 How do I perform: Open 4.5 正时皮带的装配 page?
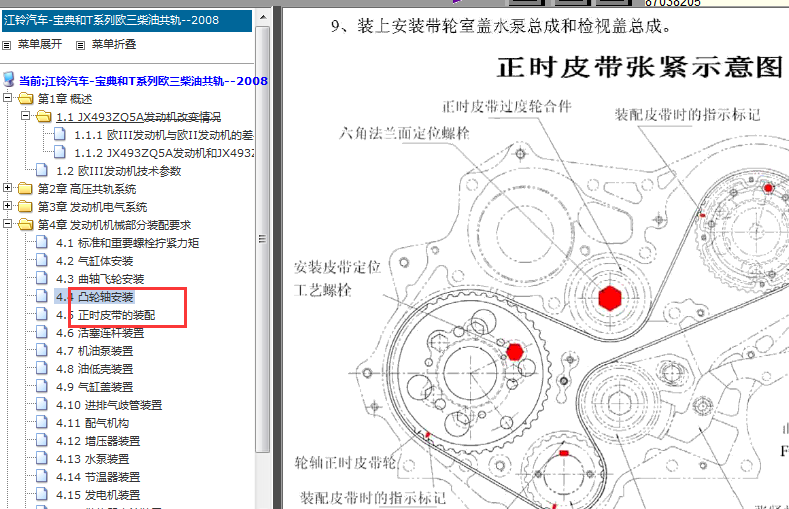click(x=106, y=315)
